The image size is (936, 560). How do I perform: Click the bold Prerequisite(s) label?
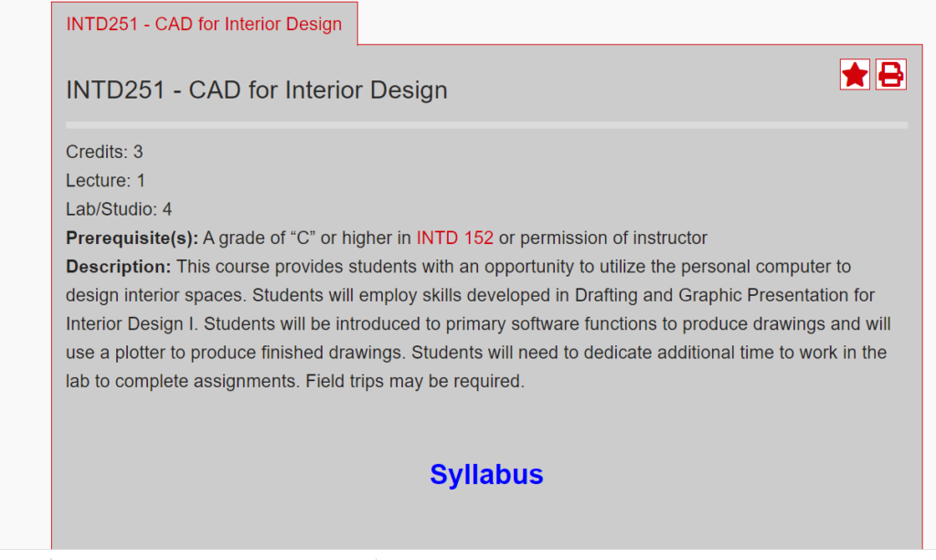click(132, 238)
